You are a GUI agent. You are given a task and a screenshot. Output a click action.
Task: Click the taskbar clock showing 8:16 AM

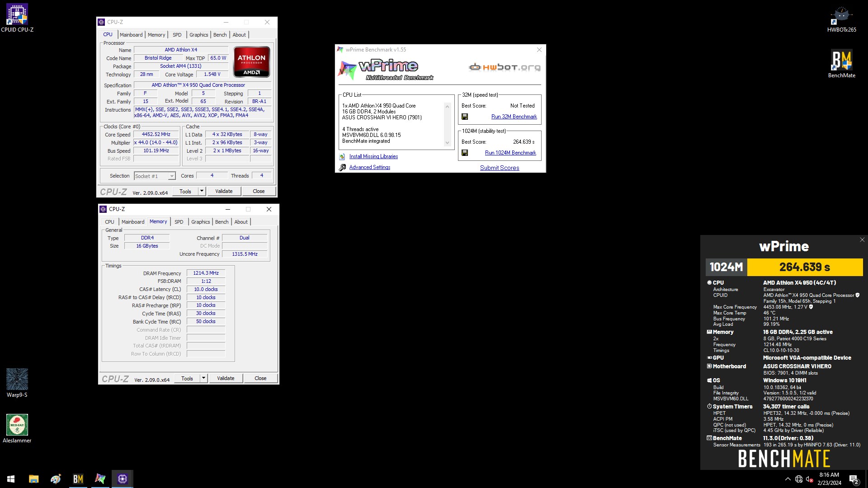point(829,479)
